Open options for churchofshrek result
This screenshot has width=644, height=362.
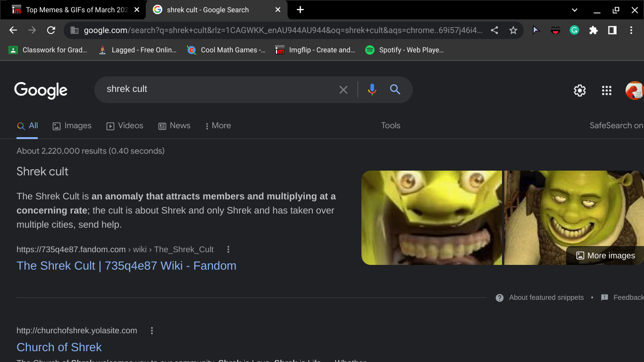coord(152,330)
